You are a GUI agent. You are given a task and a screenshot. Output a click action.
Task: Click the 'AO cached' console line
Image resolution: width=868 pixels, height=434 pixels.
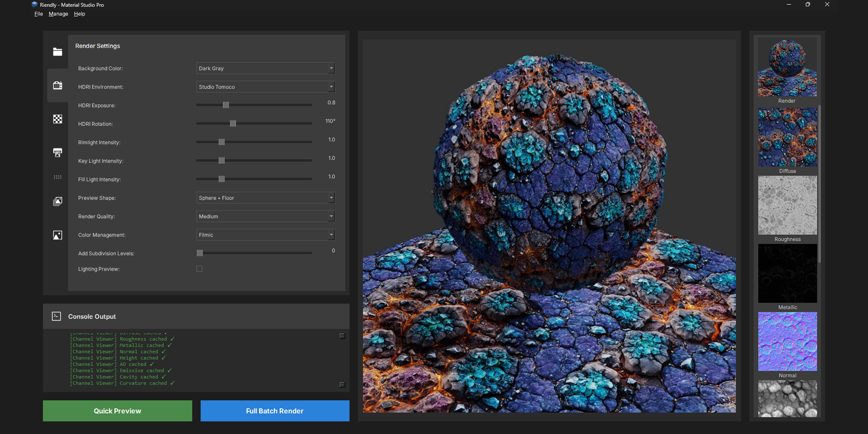(112, 364)
